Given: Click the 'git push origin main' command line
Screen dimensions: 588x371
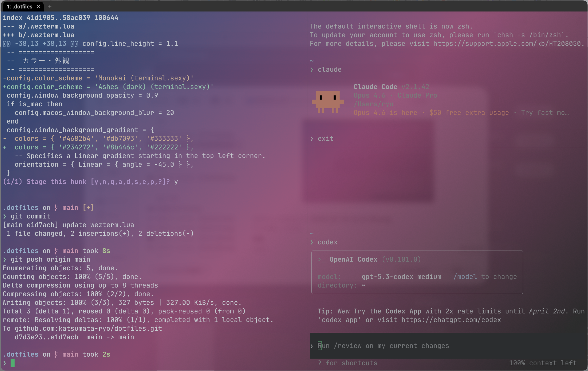Looking at the screenshot, I should pos(50,259).
